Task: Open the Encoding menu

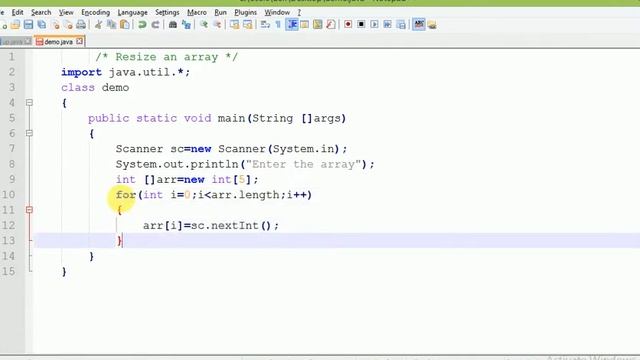Action: click(96, 12)
